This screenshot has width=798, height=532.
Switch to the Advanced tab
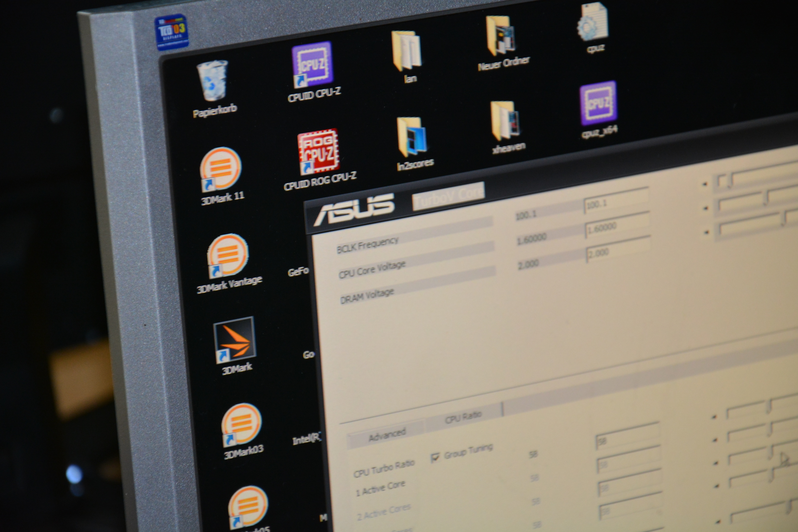pyautogui.click(x=387, y=435)
